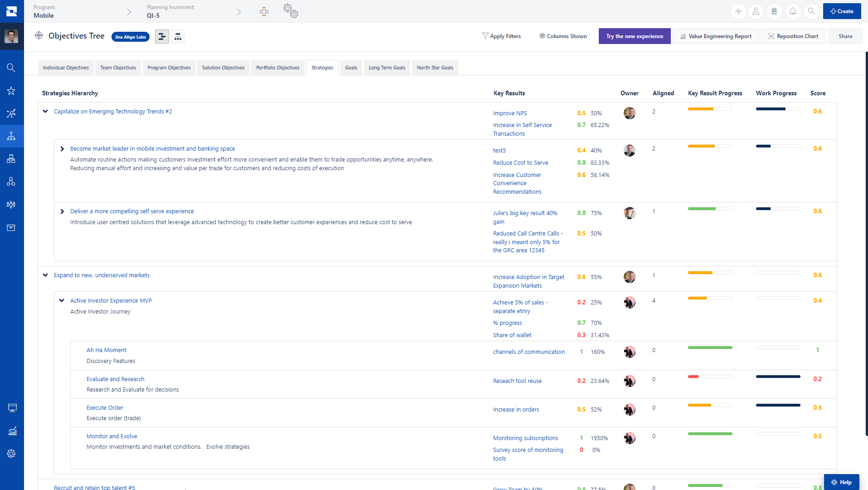Select the star favorites icon in sidebar

coord(11,91)
